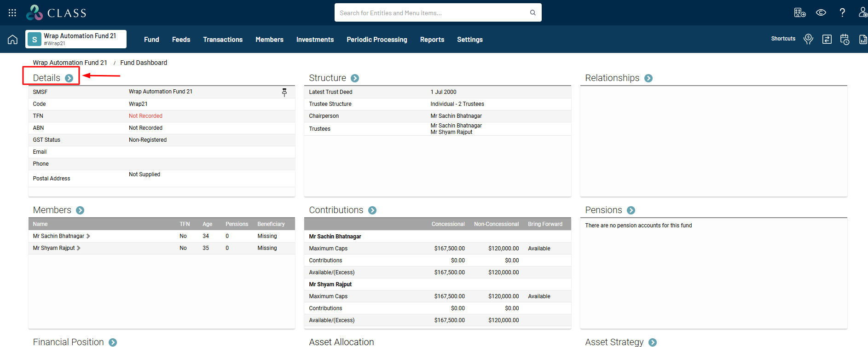Expand Mr Sachin Bhatnagar member chevron
868x347 pixels.
point(88,236)
